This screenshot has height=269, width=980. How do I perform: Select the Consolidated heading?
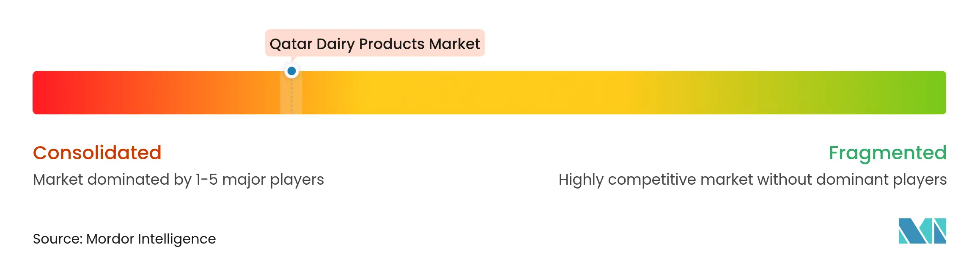[97, 153]
